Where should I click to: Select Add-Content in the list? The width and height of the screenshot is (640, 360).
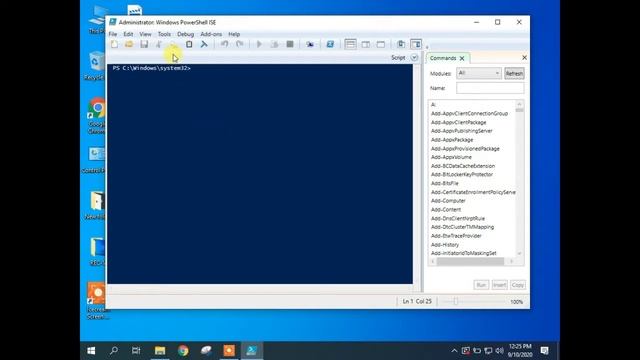click(x=446, y=209)
